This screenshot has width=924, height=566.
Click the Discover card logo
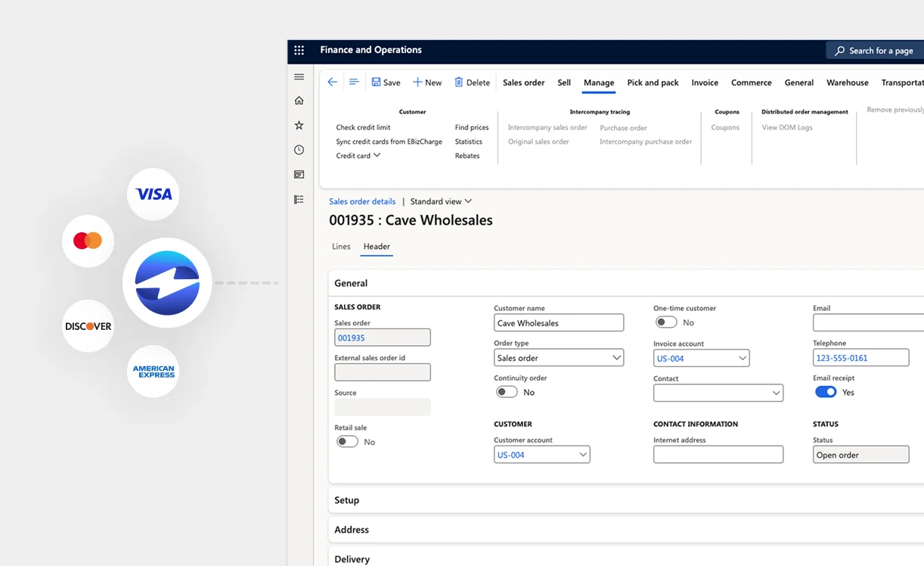(88, 326)
